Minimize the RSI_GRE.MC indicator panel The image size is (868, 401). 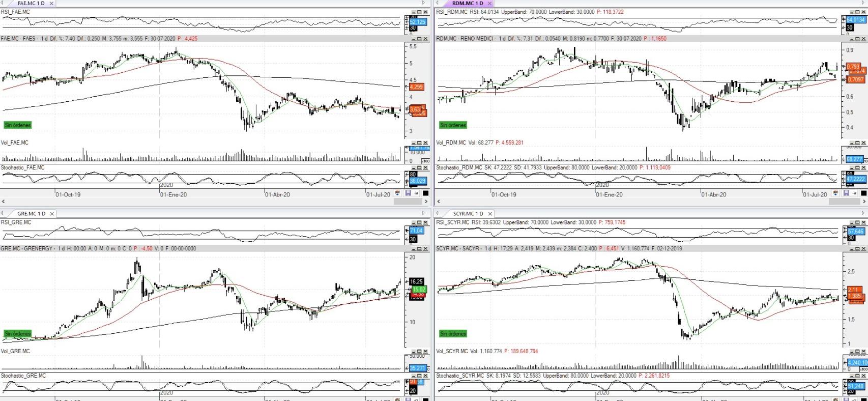click(x=414, y=222)
